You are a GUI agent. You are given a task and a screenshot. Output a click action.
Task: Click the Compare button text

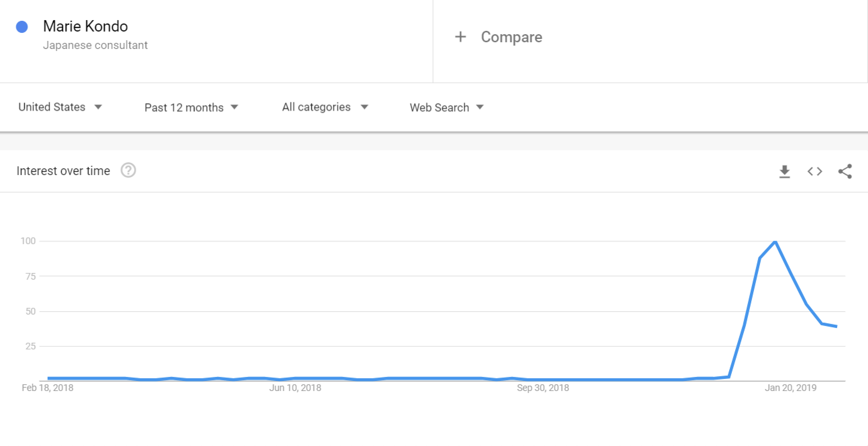click(x=511, y=37)
